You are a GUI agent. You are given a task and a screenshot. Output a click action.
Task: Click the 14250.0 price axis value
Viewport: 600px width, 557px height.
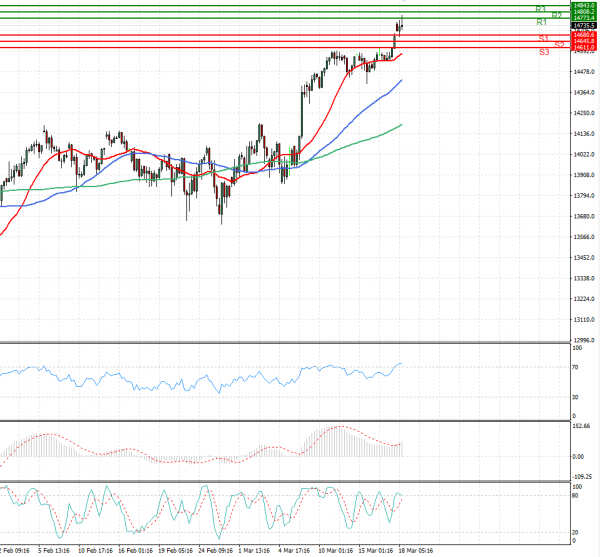(584, 113)
